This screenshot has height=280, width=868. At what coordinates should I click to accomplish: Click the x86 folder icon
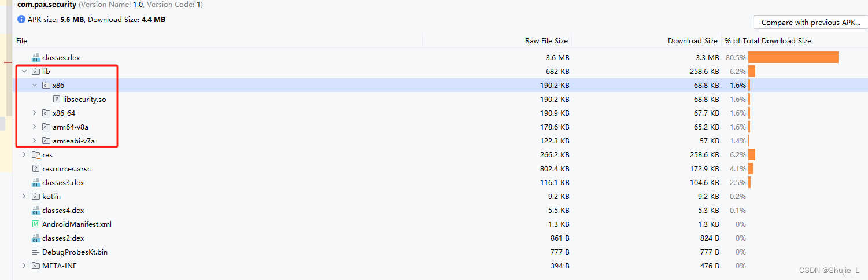coord(46,86)
